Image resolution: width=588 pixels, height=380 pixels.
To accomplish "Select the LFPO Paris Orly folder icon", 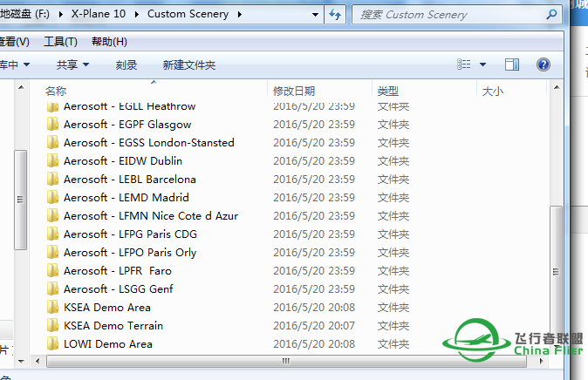I will coord(52,252).
